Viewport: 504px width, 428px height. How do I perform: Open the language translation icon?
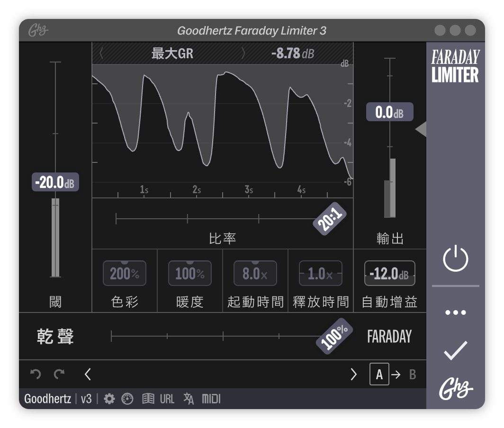coord(189,399)
